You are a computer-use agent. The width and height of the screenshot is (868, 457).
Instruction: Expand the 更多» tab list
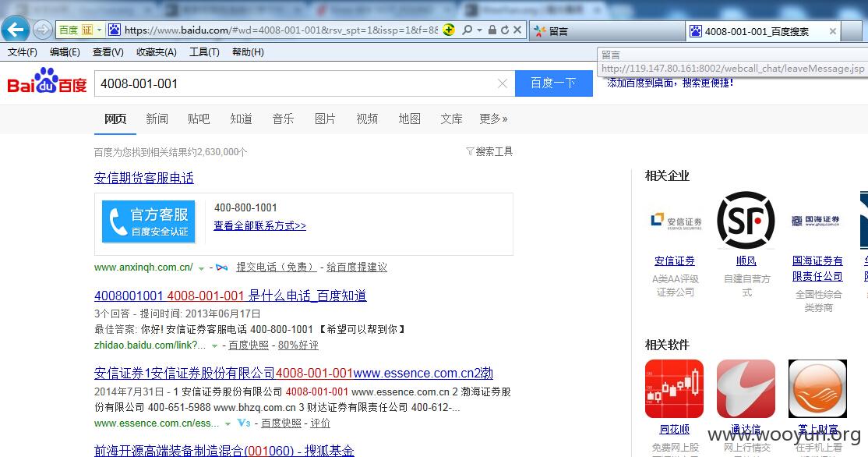(x=493, y=119)
